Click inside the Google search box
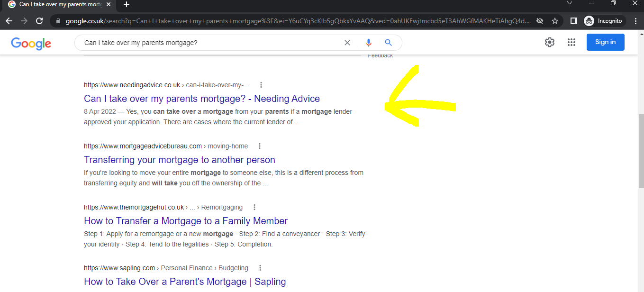 point(209,43)
